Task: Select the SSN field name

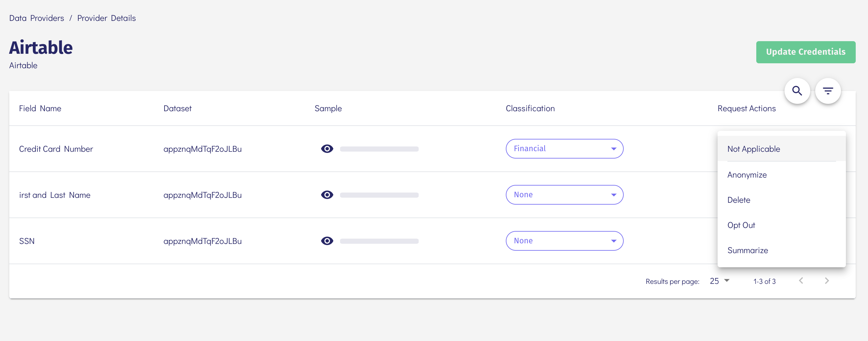Action: click(27, 241)
